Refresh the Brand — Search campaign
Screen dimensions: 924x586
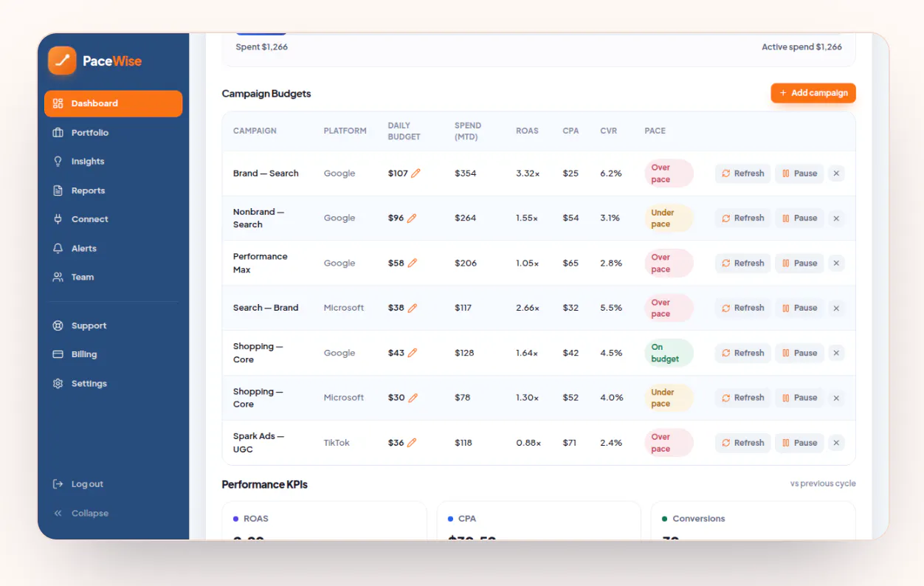742,173
